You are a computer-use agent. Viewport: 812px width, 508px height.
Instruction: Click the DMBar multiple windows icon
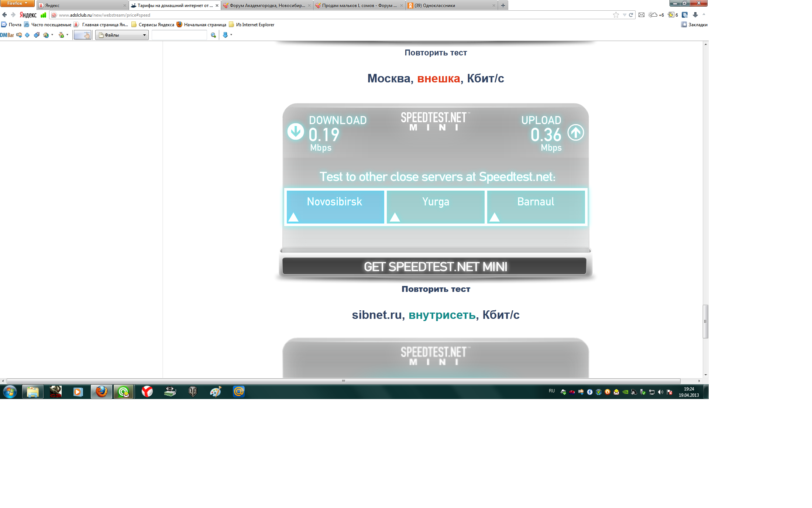(37, 35)
